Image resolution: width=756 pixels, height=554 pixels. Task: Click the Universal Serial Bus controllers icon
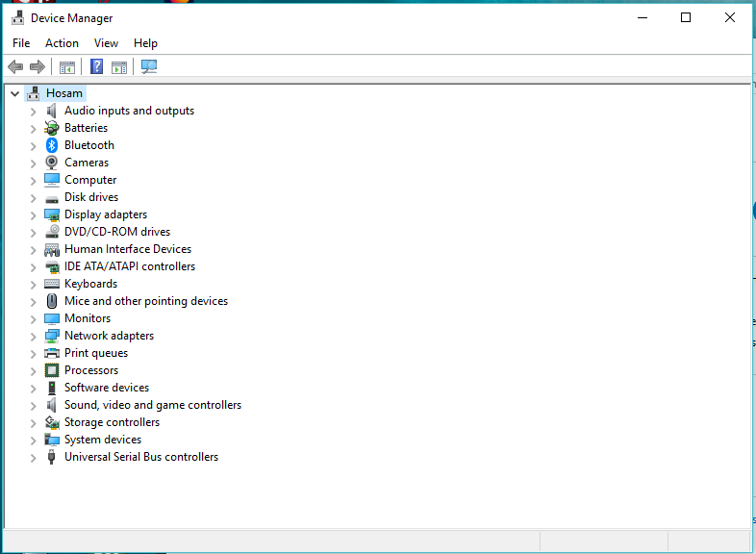pos(52,457)
